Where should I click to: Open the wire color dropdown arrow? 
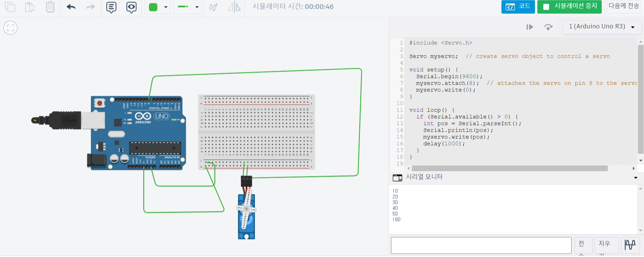(x=166, y=7)
